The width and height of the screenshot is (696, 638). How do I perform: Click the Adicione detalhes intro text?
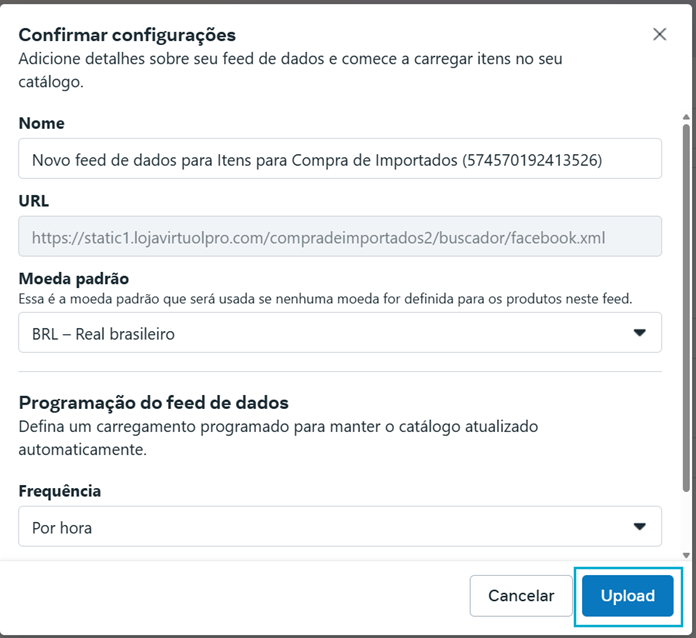290,70
